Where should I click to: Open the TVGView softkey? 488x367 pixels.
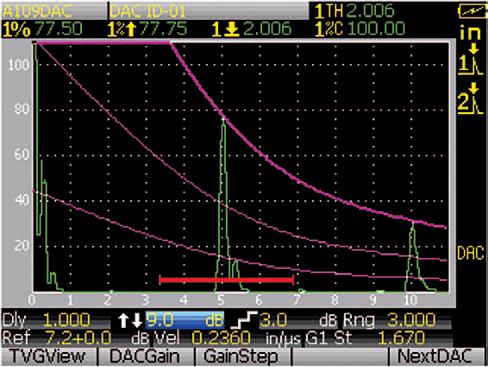(x=48, y=356)
